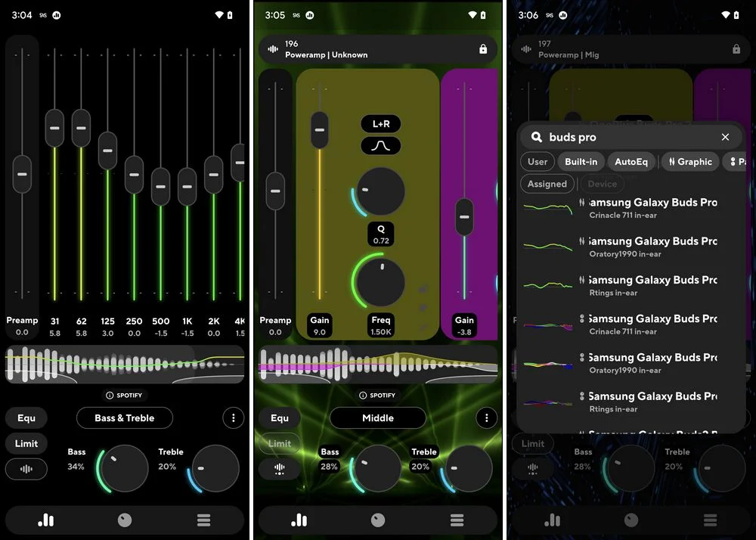Open three-dot menu beside Bass & Treble preset
Image resolution: width=756 pixels, height=540 pixels.
pos(234,417)
